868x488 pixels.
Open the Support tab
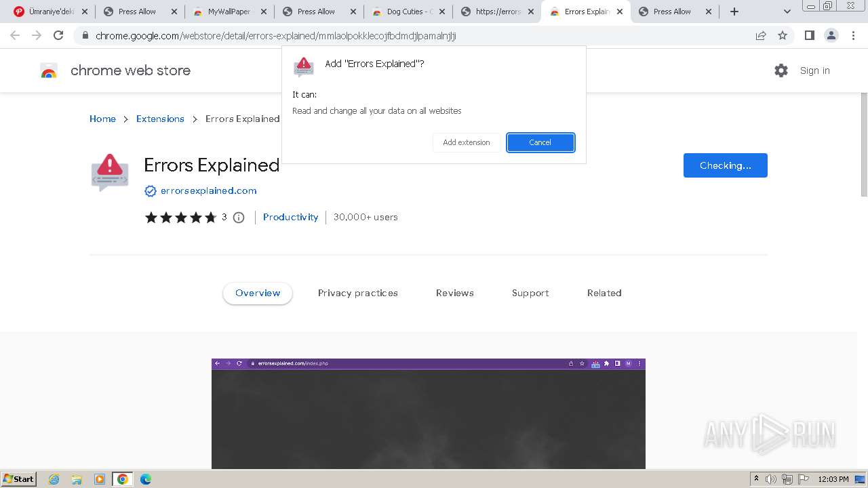tap(530, 293)
